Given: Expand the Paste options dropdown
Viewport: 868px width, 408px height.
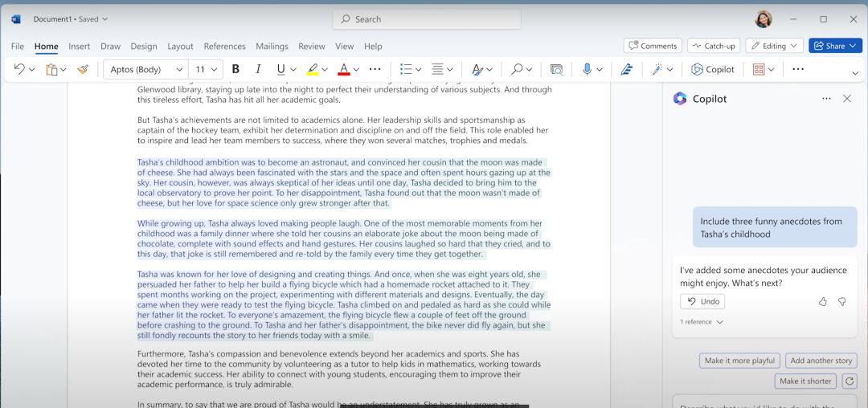Looking at the screenshot, I should (63, 70).
